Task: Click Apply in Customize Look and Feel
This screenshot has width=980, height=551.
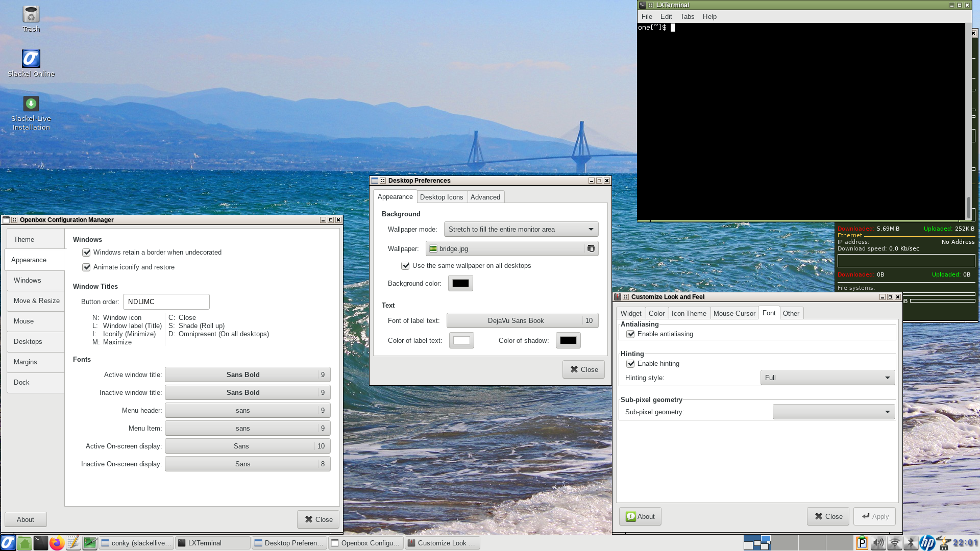Action: [x=874, y=516]
